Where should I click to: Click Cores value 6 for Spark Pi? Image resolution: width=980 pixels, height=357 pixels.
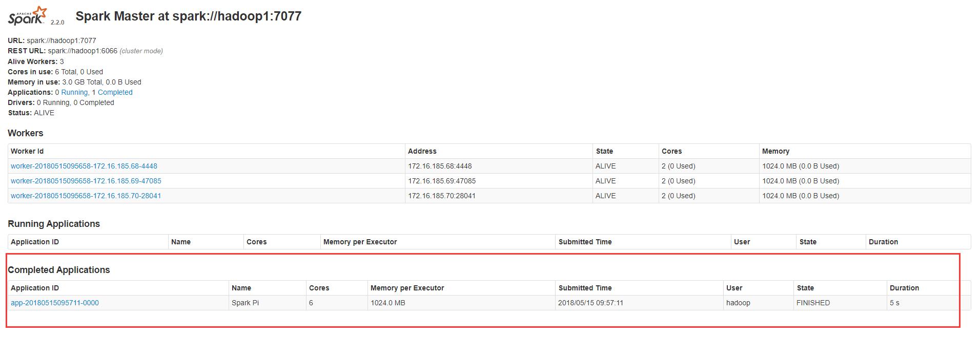[311, 303]
